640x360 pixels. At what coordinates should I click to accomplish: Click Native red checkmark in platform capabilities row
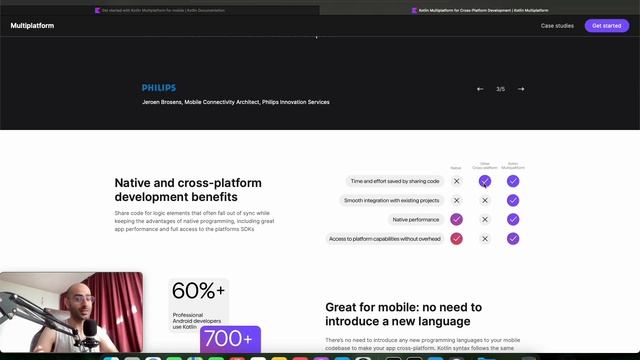pyautogui.click(x=456, y=239)
